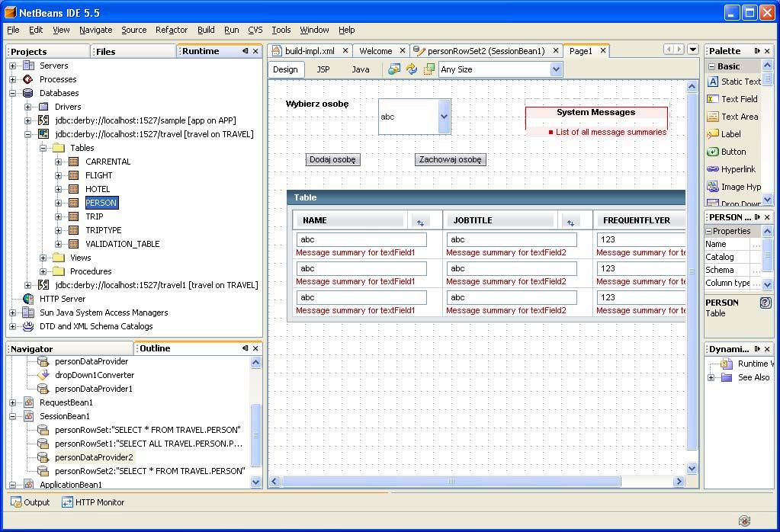Expand the Procedures folder node
This screenshot has width=780, height=532.
coord(43,271)
